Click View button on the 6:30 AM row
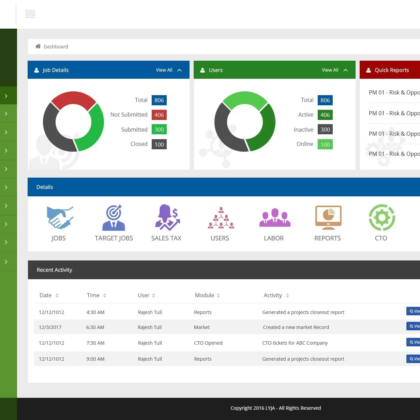This screenshot has height=420, width=420. pyautogui.click(x=413, y=326)
